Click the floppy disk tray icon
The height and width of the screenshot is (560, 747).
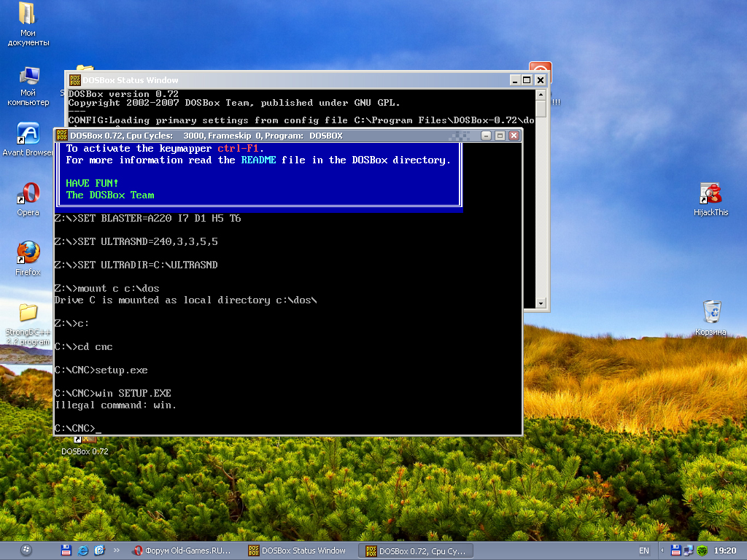(x=676, y=551)
